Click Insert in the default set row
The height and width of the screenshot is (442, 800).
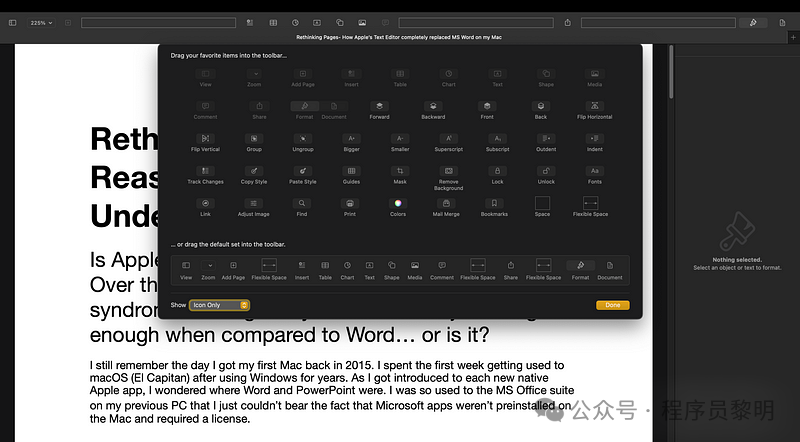[x=302, y=265]
